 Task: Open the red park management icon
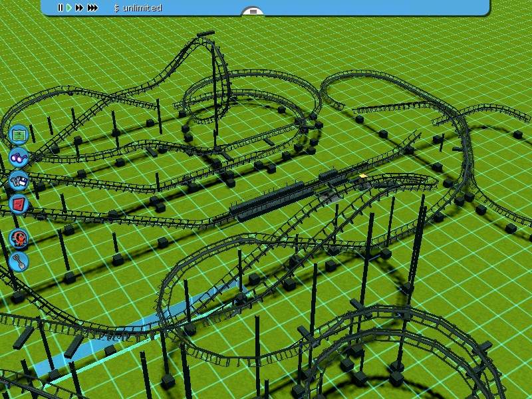pos(19,203)
